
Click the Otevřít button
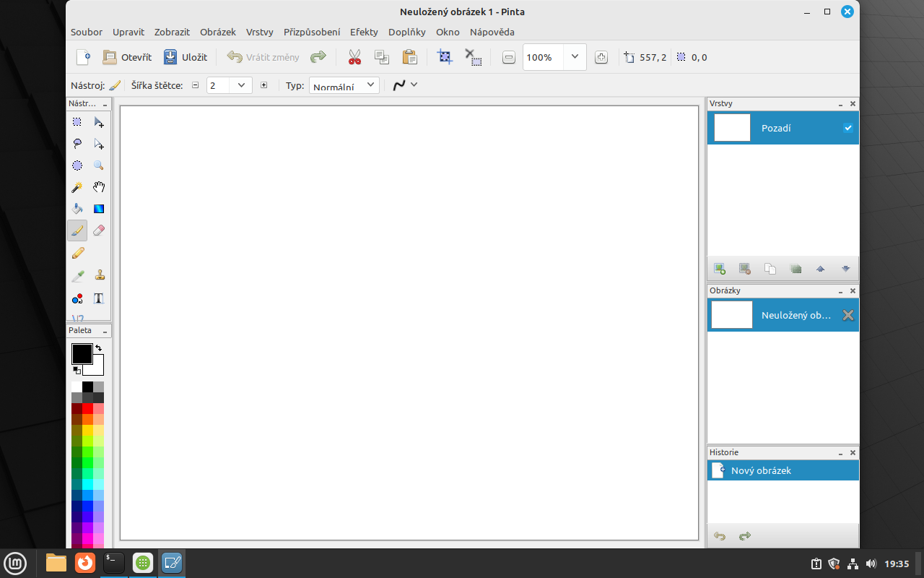[x=127, y=57]
